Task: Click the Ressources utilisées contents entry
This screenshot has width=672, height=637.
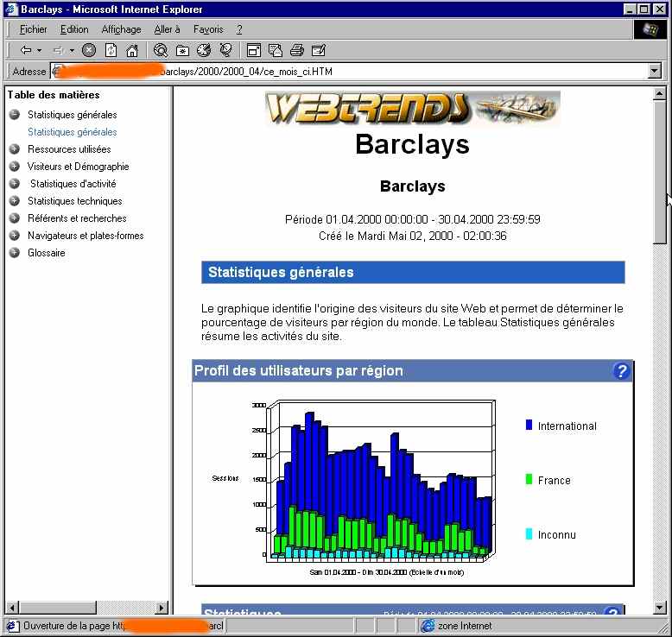Action: coord(69,149)
